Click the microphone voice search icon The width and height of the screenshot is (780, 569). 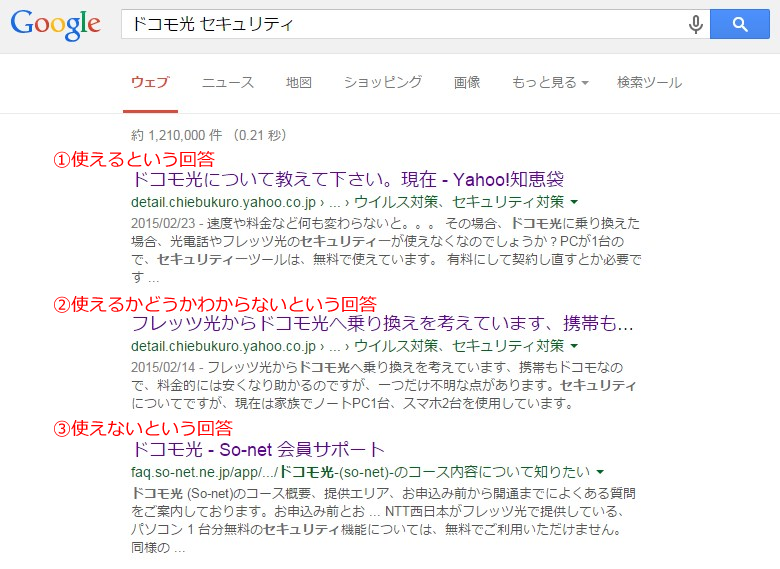tap(695, 24)
